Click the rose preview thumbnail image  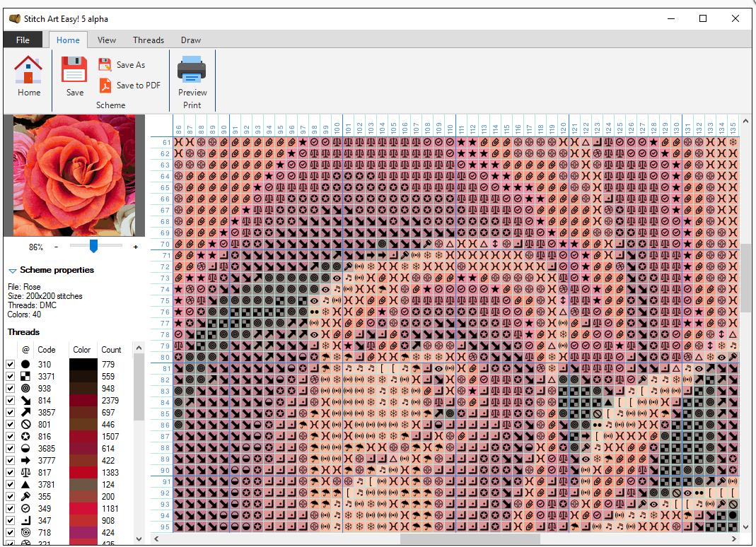click(x=74, y=175)
